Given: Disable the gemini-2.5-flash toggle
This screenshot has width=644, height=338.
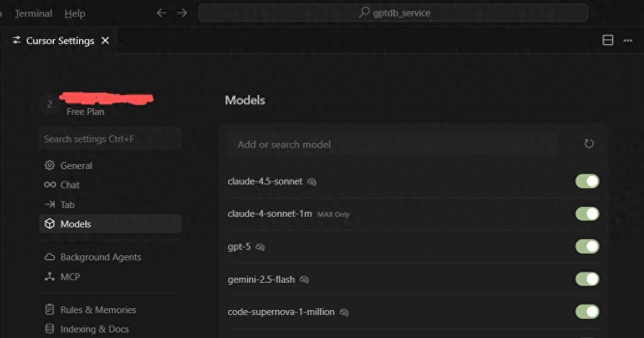Looking at the screenshot, I should pyautogui.click(x=587, y=279).
